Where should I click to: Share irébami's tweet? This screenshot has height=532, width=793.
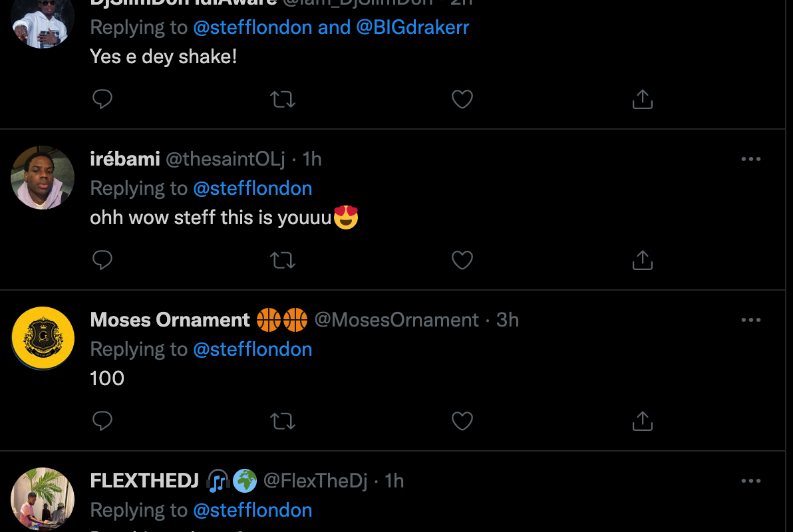(x=642, y=260)
